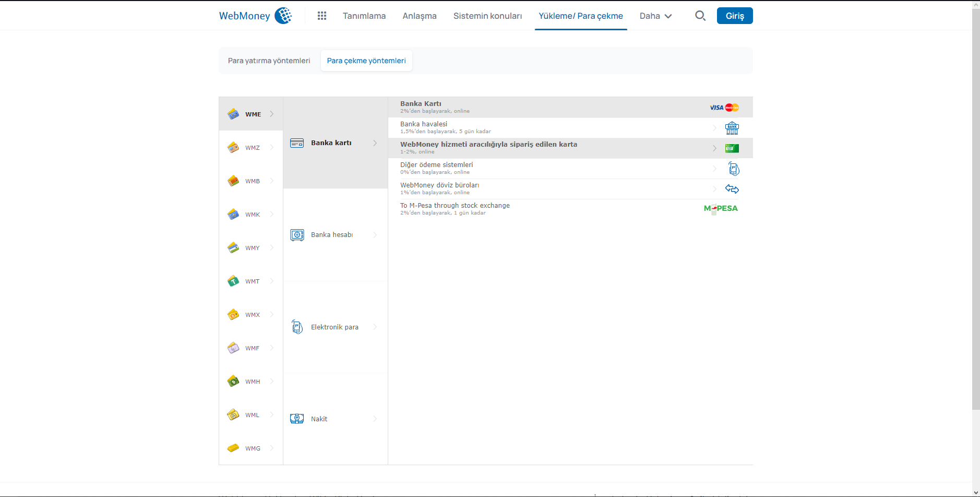
Task: Open the Diğer ödeme sistemleri method
Action: click(x=570, y=169)
